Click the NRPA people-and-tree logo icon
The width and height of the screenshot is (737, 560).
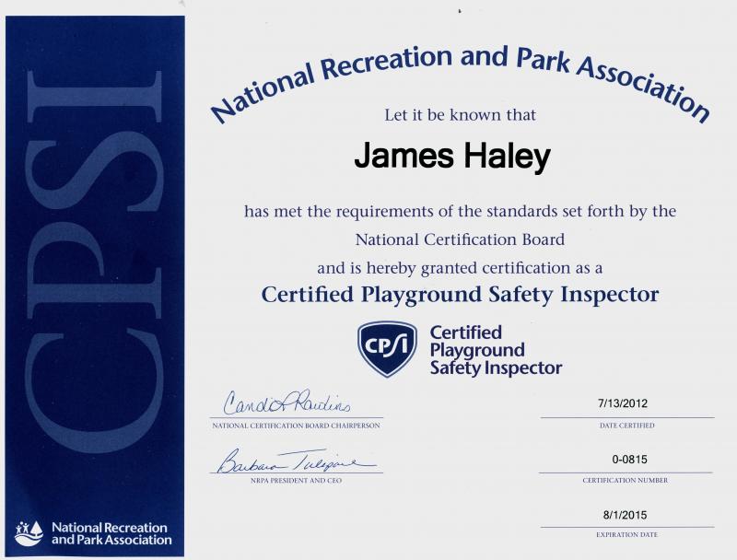29,533
